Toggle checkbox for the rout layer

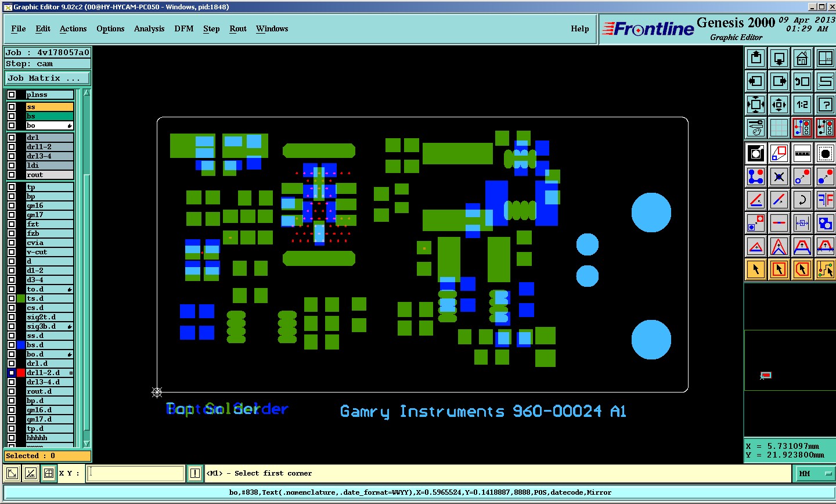12,175
